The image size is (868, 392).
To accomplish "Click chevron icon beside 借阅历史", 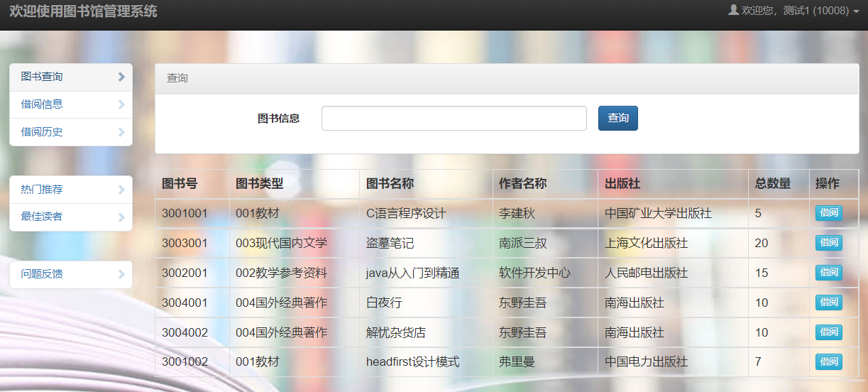I will pyautogui.click(x=121, y=132).
